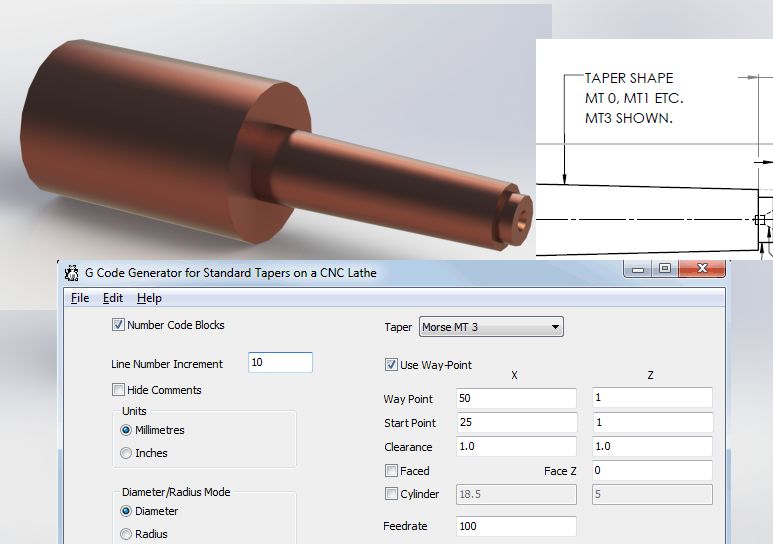
Task: Click the Clearance Z field
Action: [652, 446]
